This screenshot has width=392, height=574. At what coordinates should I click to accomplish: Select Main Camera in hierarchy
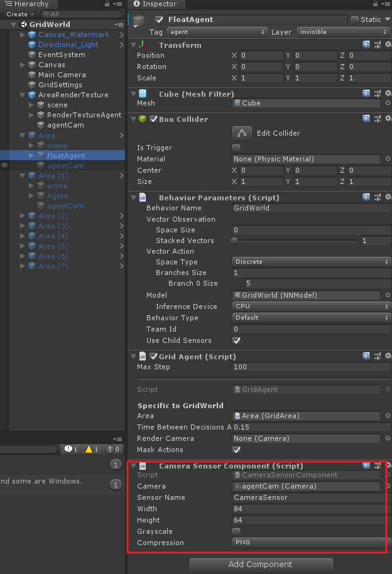[x=62, y=75]
